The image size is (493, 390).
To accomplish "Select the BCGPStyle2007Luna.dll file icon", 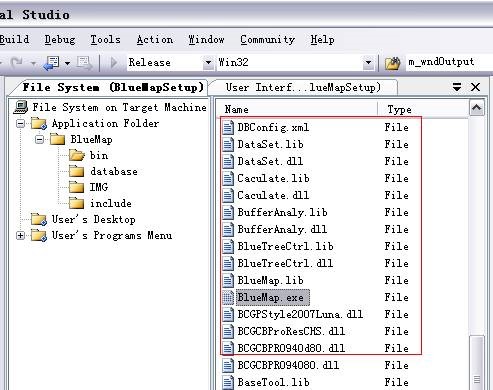I will tap(228, 315).
